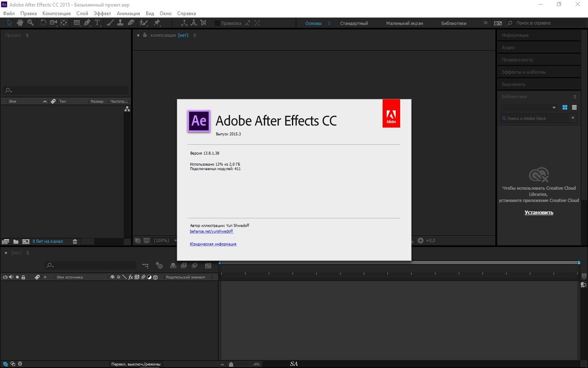Select the Rotation tool
588x368 pixels.
click(x=43, y=23)
